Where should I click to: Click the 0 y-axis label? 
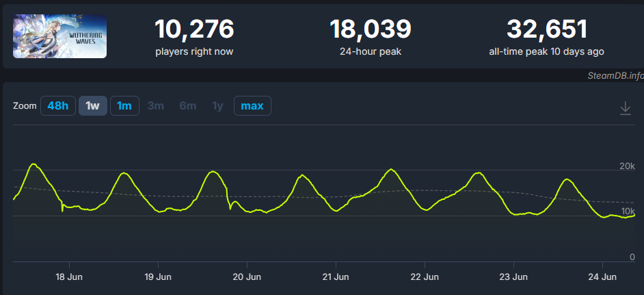pos(633,257)
